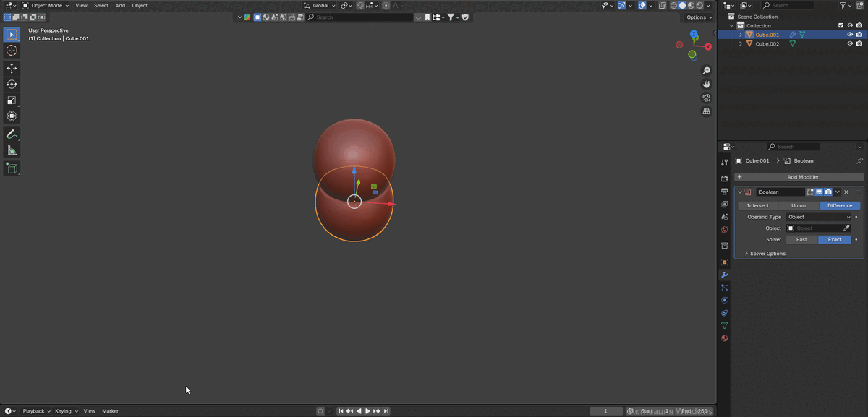Click the zoom magnifier icon in viewport
868x417 pixels.
pos(707,71)
